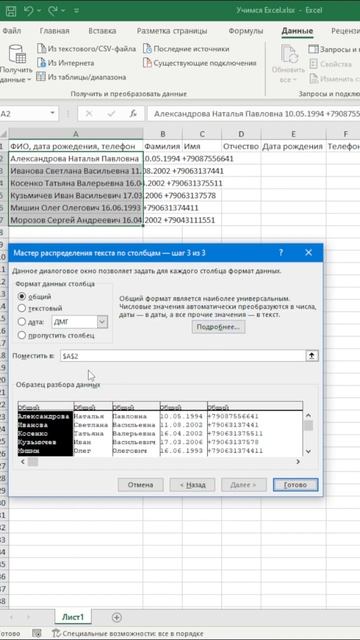Screen dimensions: 360x640
Task: Click the Готово button
Action: (x=296, y=485)
